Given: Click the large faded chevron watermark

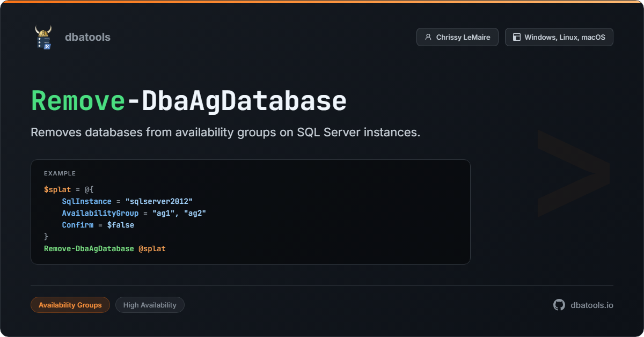Looking at the screenshot, I should pyautogui.click(x=573, y=173).
